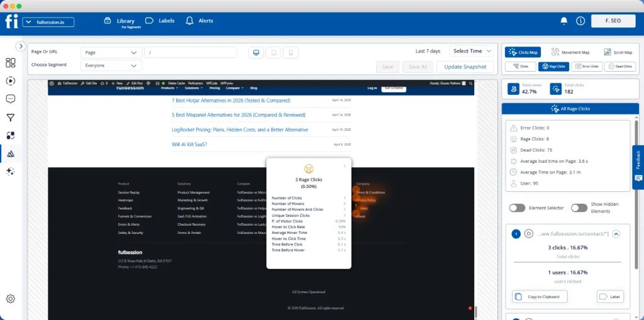The image size is (644, 320).
Task: Select the Clicks filter button
Action: pyautogui.click(x=521, y=66)
